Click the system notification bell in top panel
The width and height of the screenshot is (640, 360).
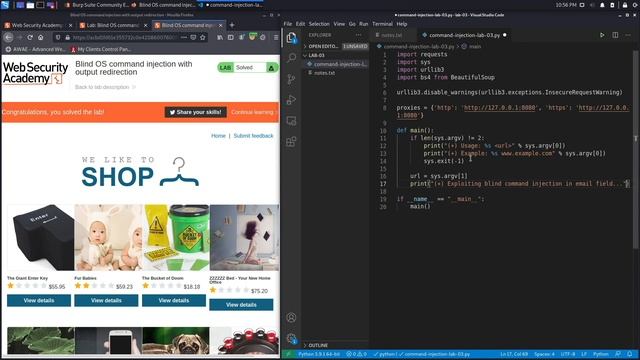(x=602, y=5)
